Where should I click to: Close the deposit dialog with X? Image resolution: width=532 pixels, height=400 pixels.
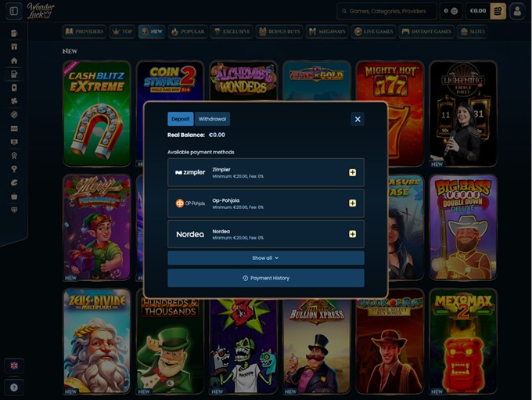358,119
